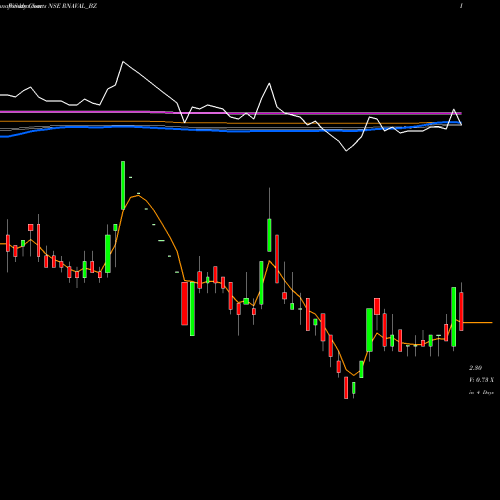Screen dimensions: 500x500
Task: Click the highest peak of the white indicator line
Action: 123,62
